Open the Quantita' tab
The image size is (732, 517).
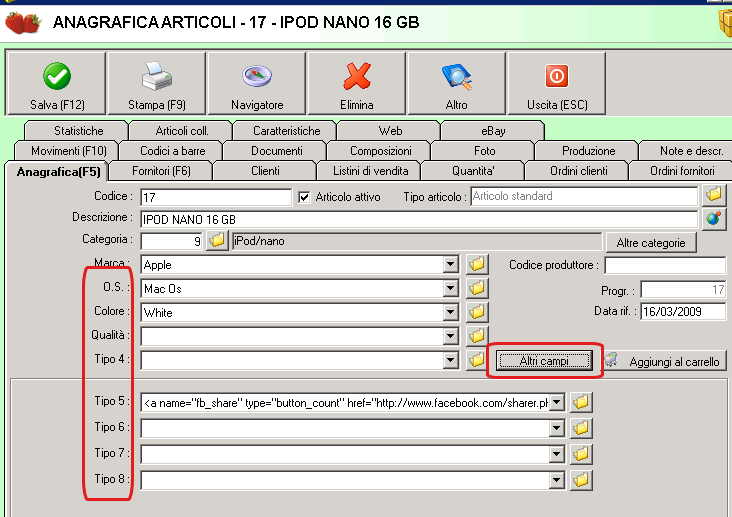pos(473,171)
